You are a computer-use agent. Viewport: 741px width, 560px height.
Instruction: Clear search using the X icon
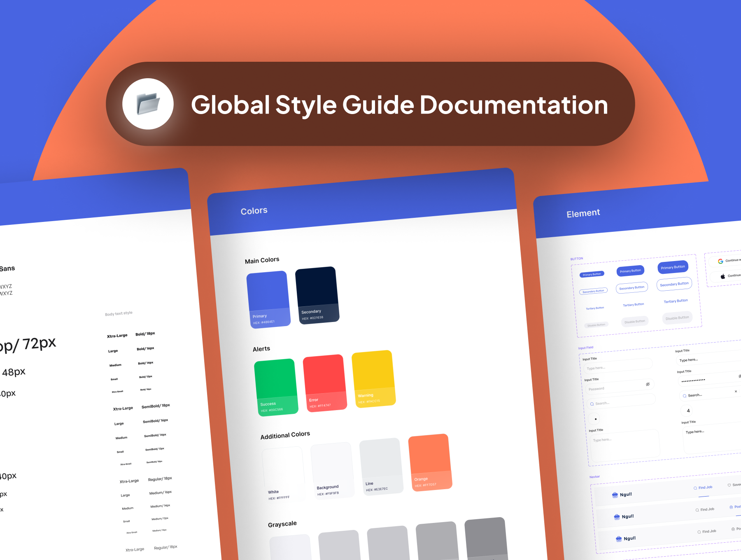(736, 391)
